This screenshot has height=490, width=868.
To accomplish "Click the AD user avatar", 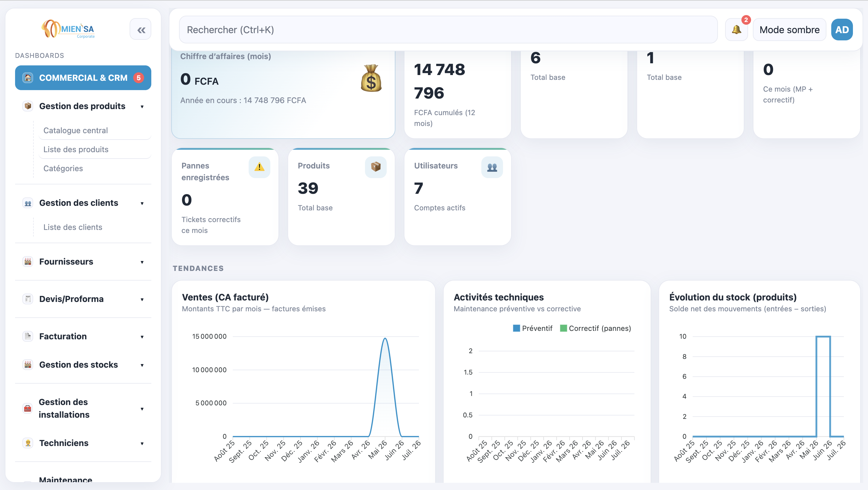I will 842,30.
